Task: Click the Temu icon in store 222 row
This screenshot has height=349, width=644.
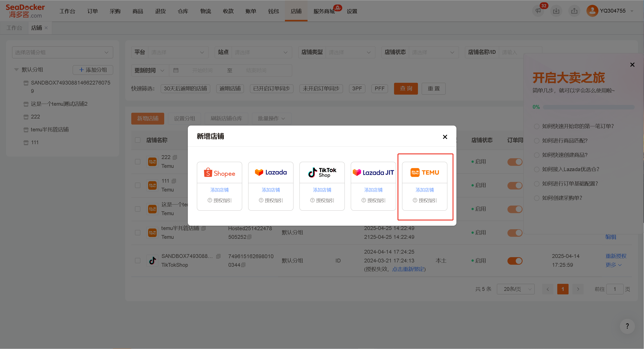Action: tap(152, 162)
